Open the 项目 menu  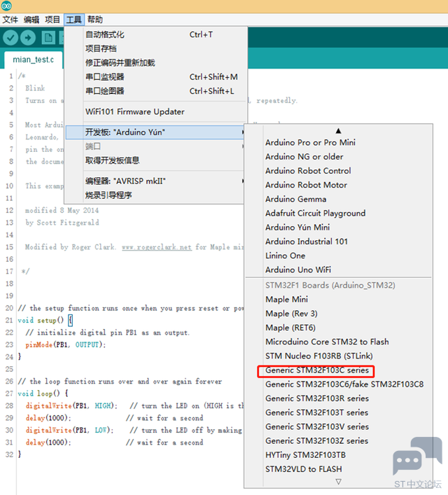[x=52, y=20]
